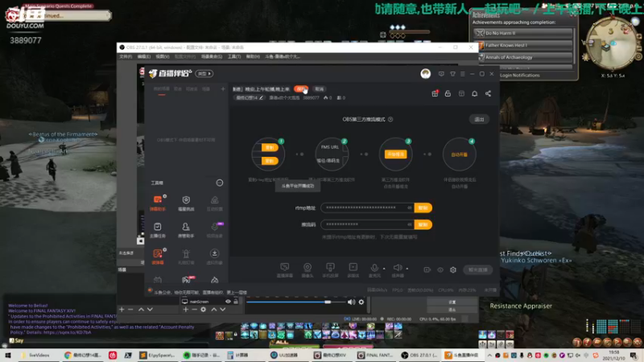Click 退出 to exit OBS third-party mode
Viewport: 644px width, 362px height.
pos(479,119)
